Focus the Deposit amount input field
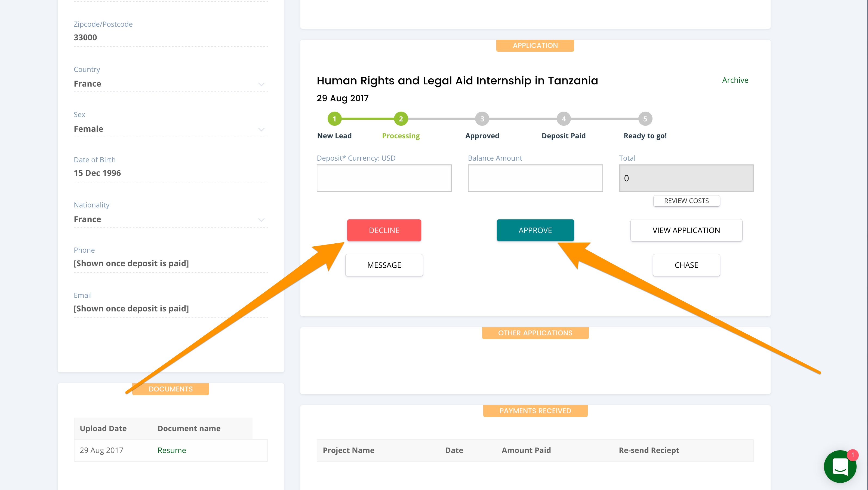This screenshot has width=868, height=490. pos(384,178)
